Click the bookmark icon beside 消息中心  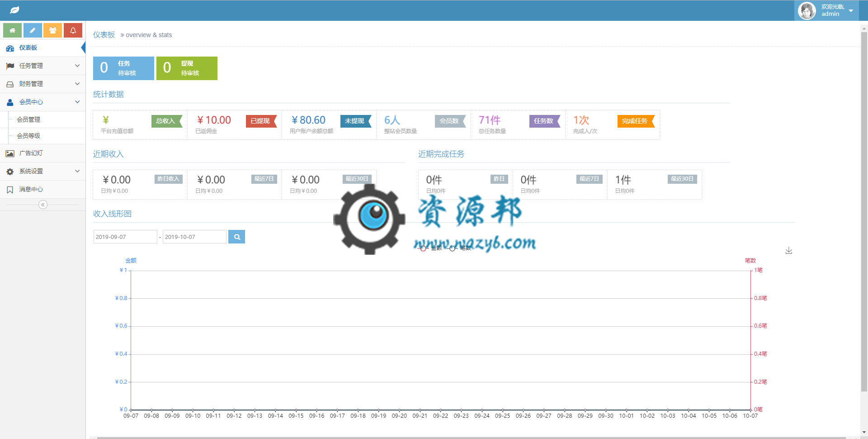pos(10,190)
